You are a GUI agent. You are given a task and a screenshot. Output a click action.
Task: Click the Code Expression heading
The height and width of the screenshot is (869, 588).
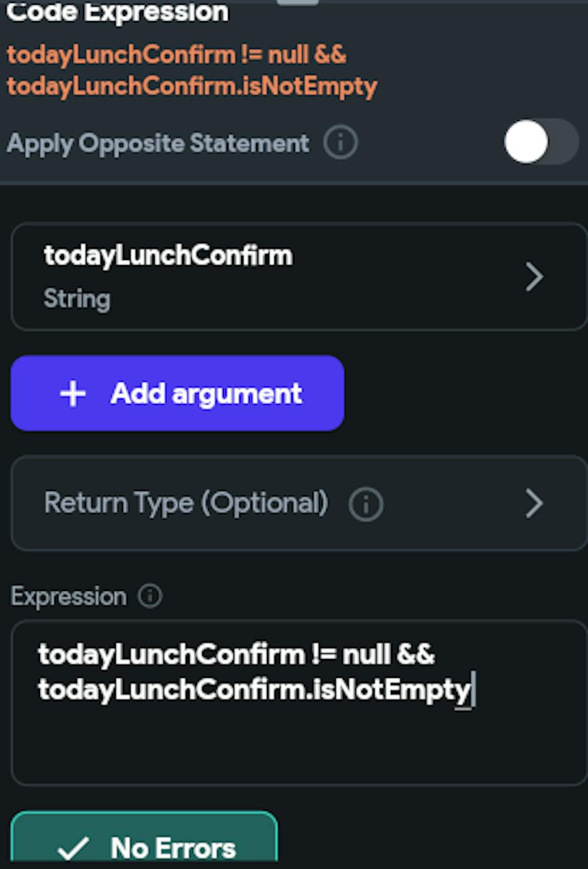118,13
